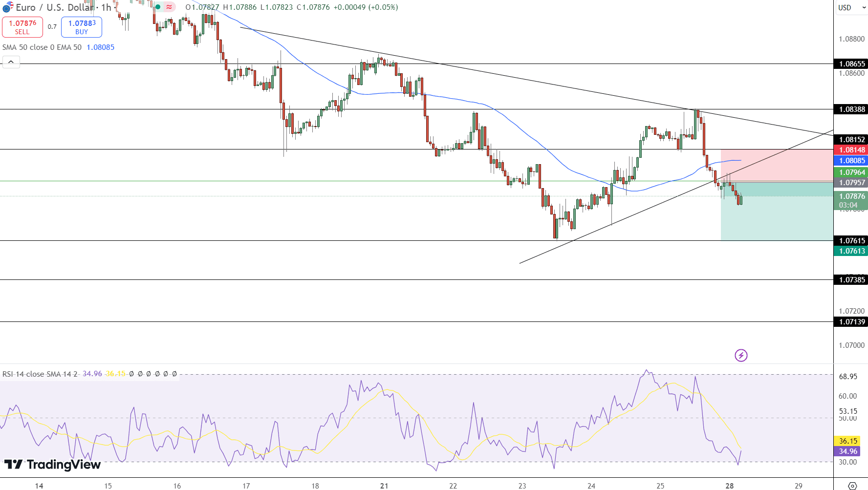
Task: Open the purple lightning bolt events icon
Action: tap(741, 355)
